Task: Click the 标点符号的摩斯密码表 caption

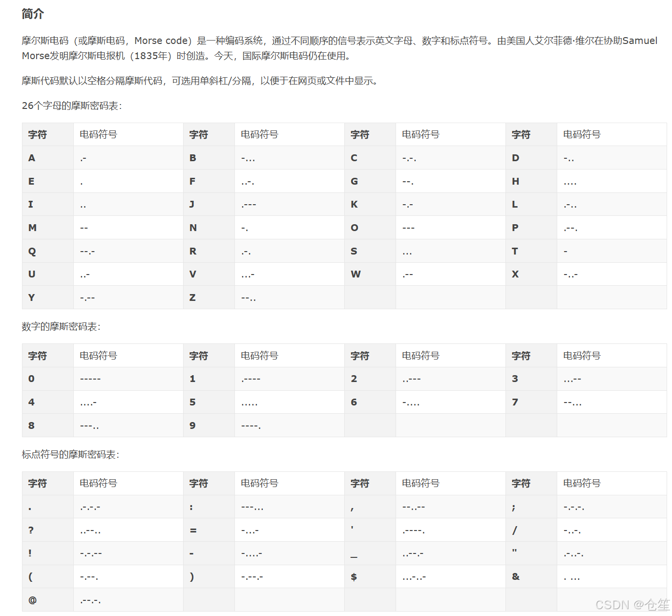Action: click(x=71, y=454)
